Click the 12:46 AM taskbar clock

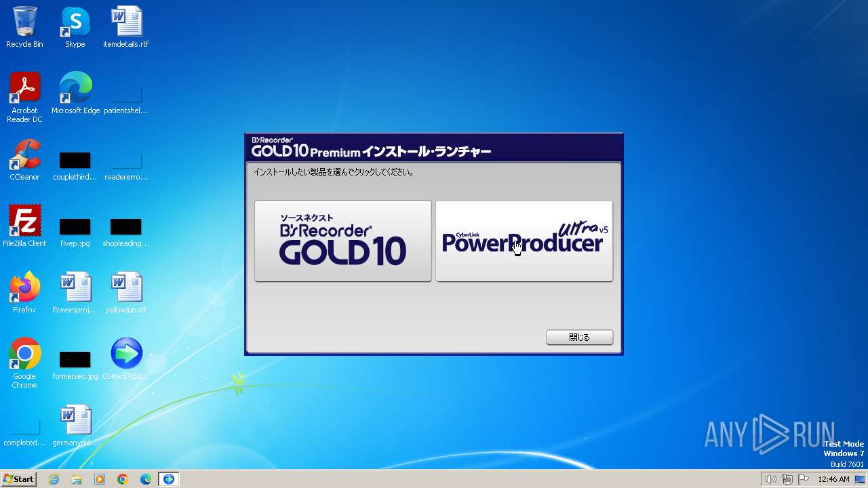point(833,479)
